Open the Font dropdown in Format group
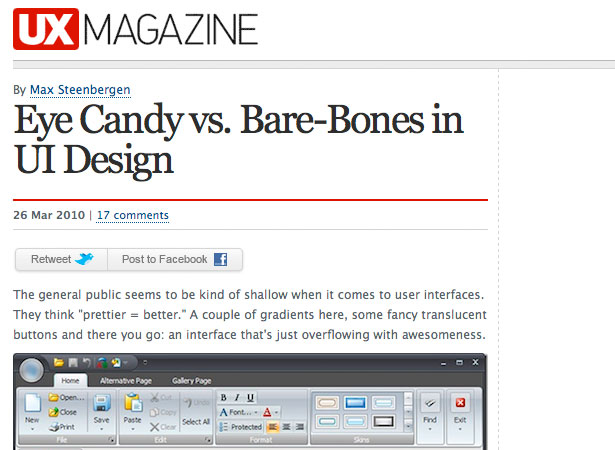The height and width of the screenshot is (450, 615). [238, 412]
